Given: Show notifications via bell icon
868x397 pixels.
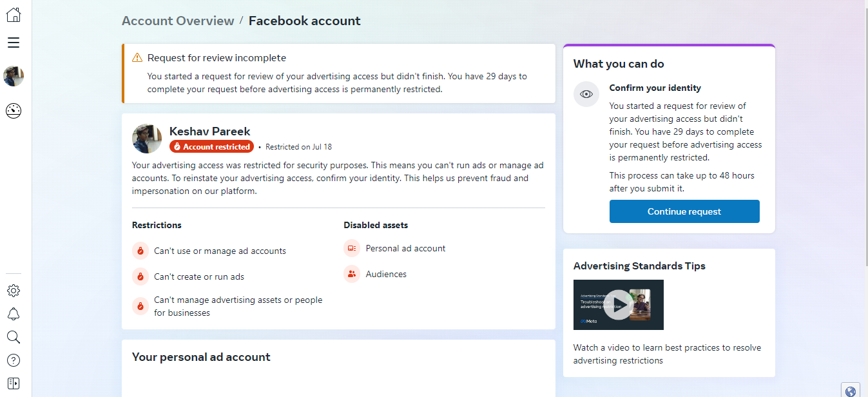Looking at the screenshot, I should pyautogui.click(x=14, y=314).
